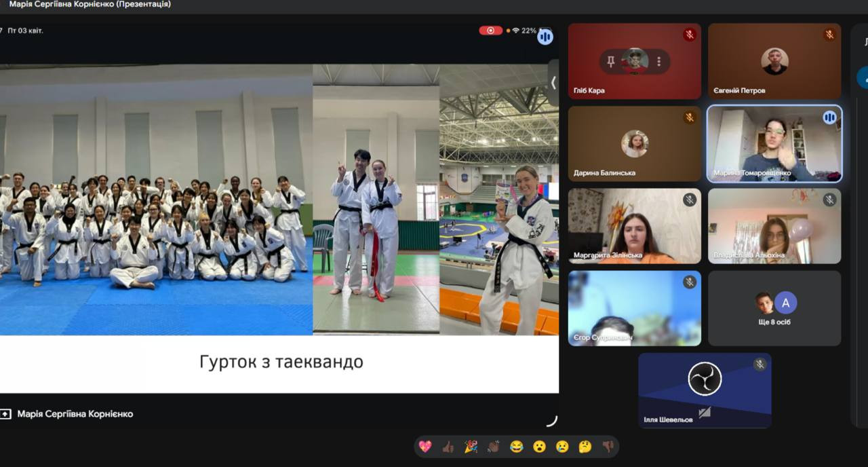
Task: Collapse presentation using side arrow handle
Action: 553,82
